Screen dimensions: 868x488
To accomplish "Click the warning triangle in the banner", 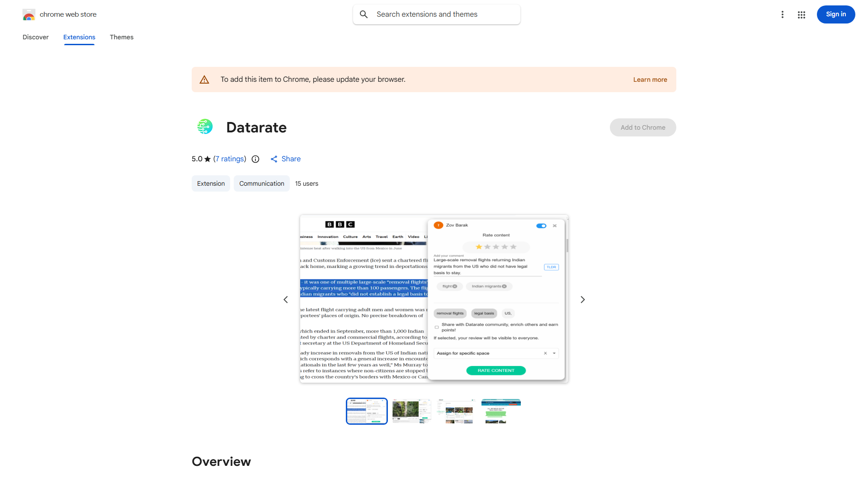I will point(204,79).
